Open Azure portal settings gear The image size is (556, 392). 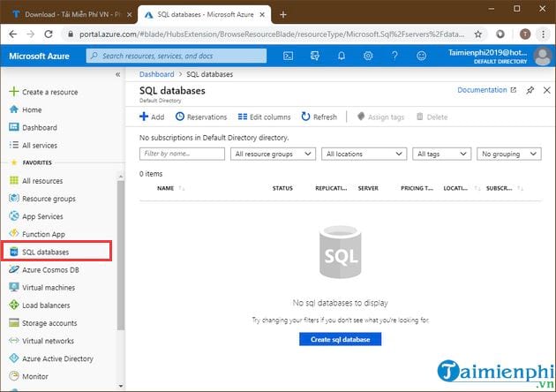tap(368, 56)
